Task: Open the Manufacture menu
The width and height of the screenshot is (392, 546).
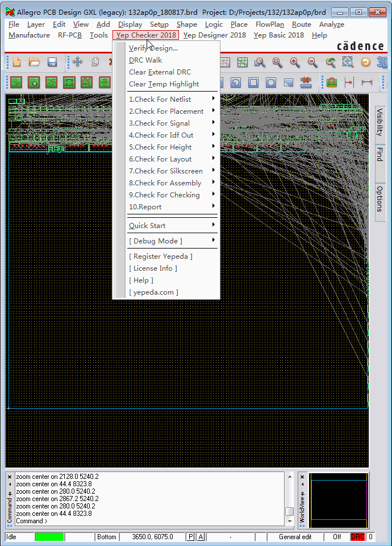Action: point(29,35)
